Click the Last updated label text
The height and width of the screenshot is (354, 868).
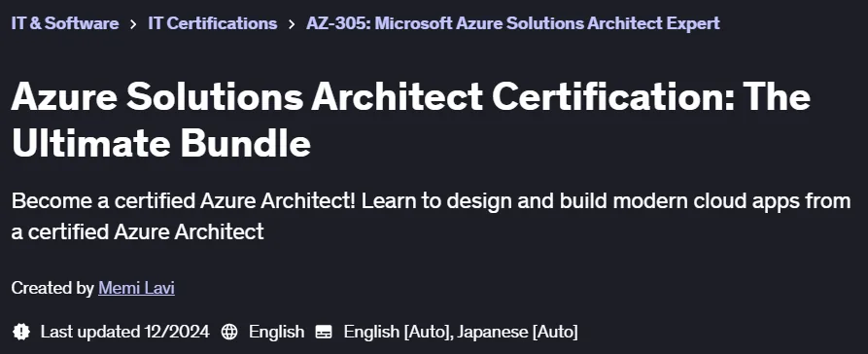click(89, 332)
